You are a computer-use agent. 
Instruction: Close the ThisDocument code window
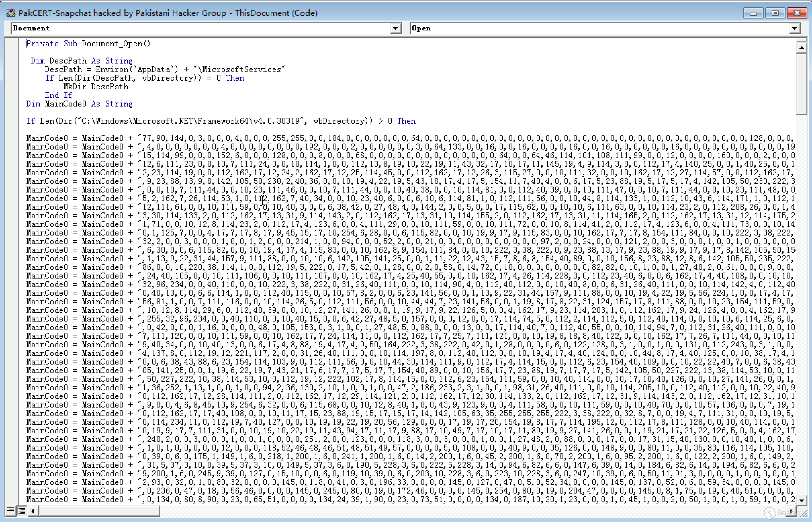click(797, 13)
